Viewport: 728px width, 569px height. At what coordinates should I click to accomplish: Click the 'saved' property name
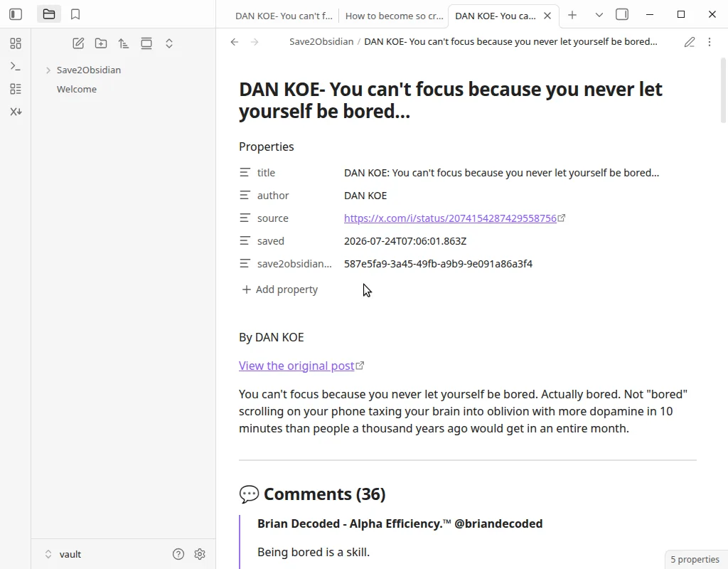pos(271,241)
